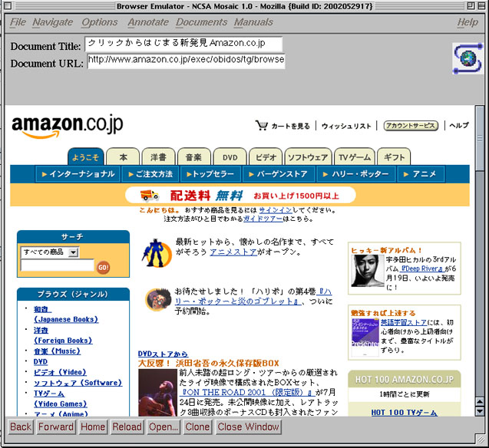Click the トップセラー nav button
This screenshot has width=489, height=448.
point(210,174)
